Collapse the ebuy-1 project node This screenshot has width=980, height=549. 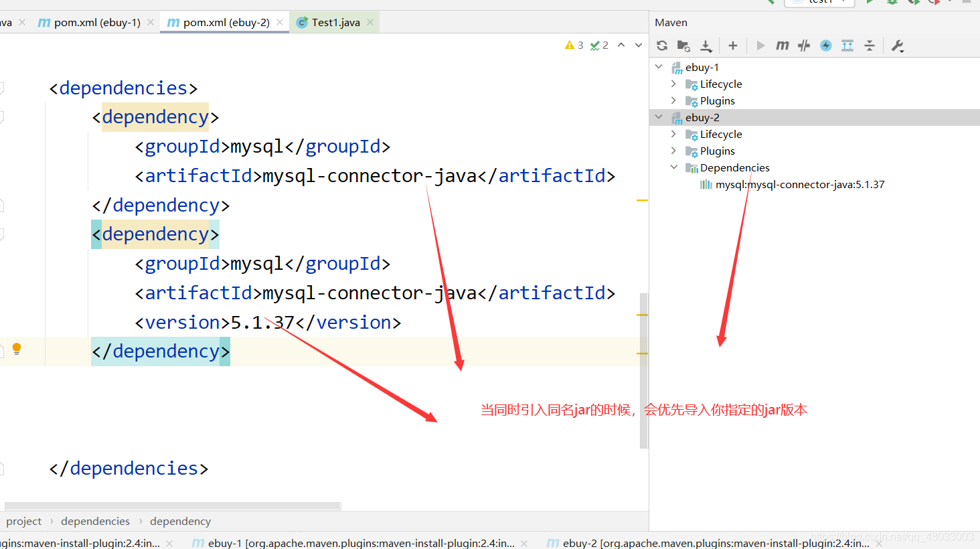659,67
